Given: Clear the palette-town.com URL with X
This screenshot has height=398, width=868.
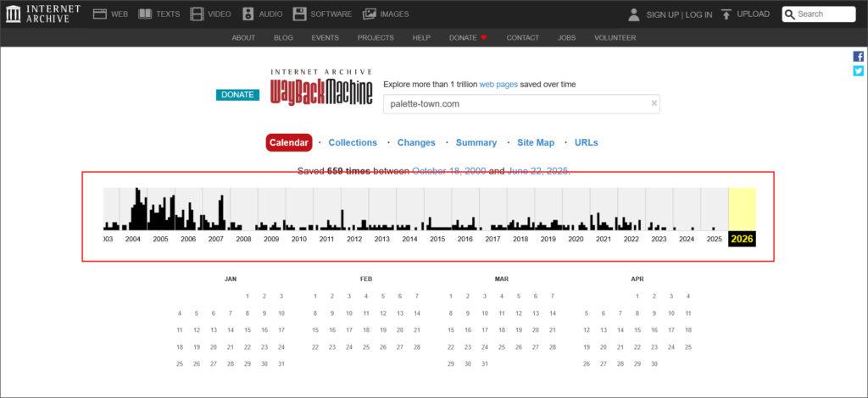Looking at the screenshot, I should [x=654, y=103].
